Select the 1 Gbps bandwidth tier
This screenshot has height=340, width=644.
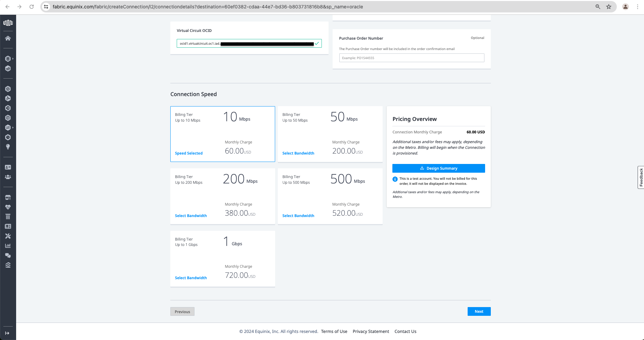[190, 278]
